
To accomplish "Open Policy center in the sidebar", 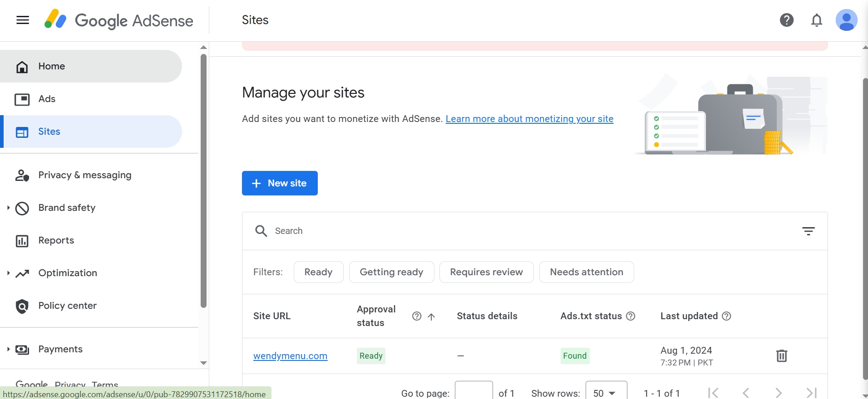I will 91,306.
